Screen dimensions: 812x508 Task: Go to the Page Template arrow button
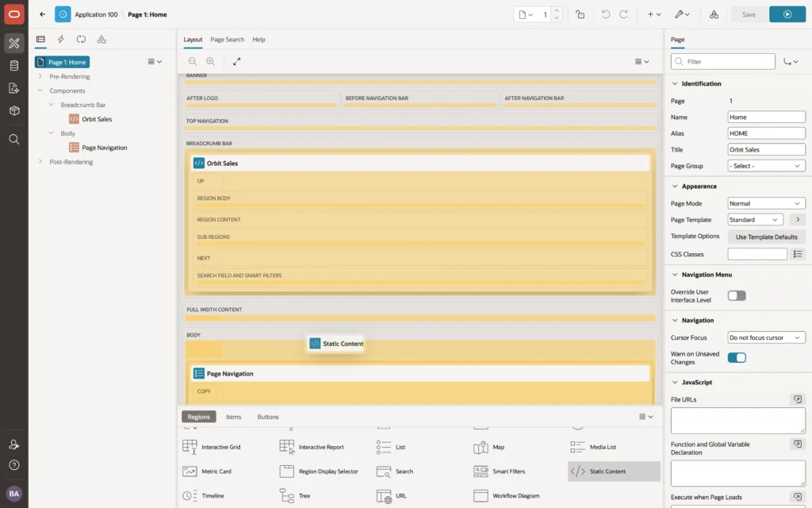(x=798, y=220)
